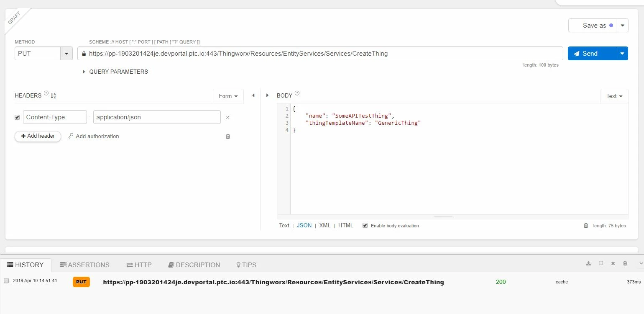Click the BODY help question mark icon
This screenshot has width=644, height=314.
pyautogui.click(x=297, y=94)
